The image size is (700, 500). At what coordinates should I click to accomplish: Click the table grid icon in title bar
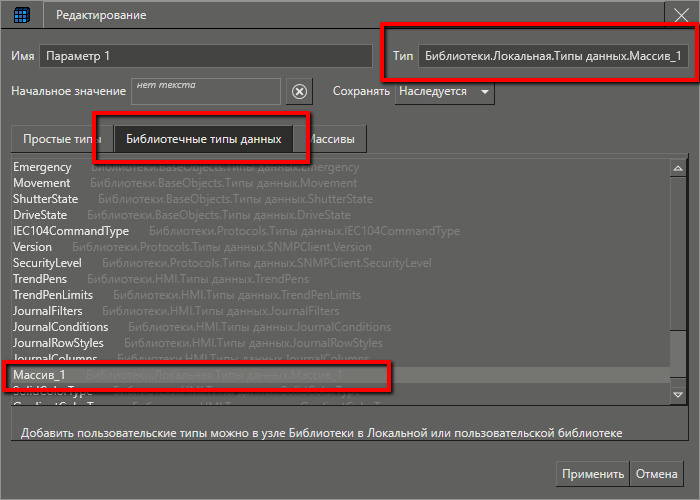point(21,15)
